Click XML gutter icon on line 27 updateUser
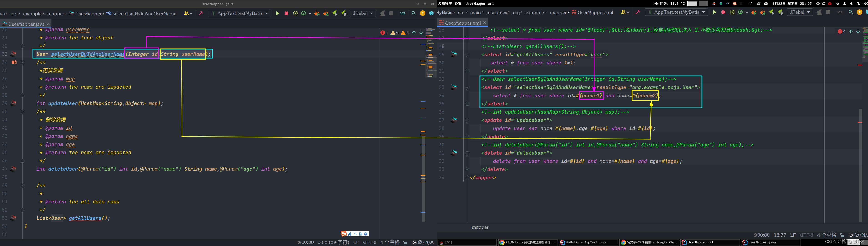868x246 pixels. pyautogui.click(x=454, y=120)
